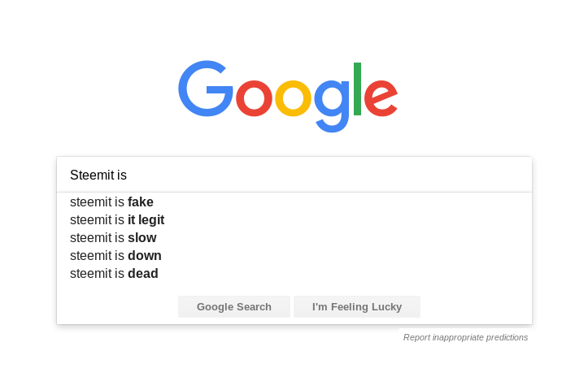The image size is (588, 390).
Task: Click the bold word 'legit' in second suggestion
Action: pos(151,220)
